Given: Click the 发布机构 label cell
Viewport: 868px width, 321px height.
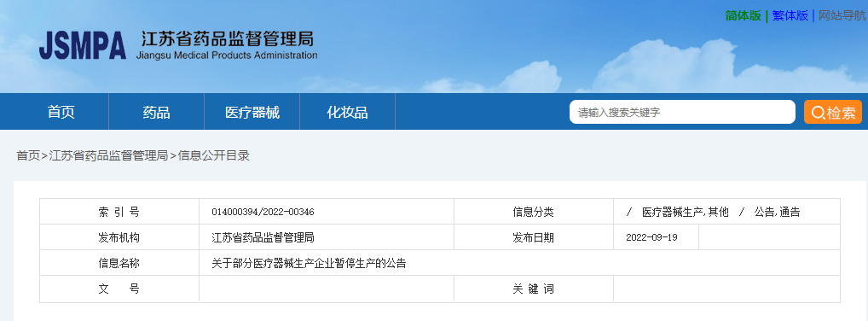Looking at the screenshot, I should (119, 237).
